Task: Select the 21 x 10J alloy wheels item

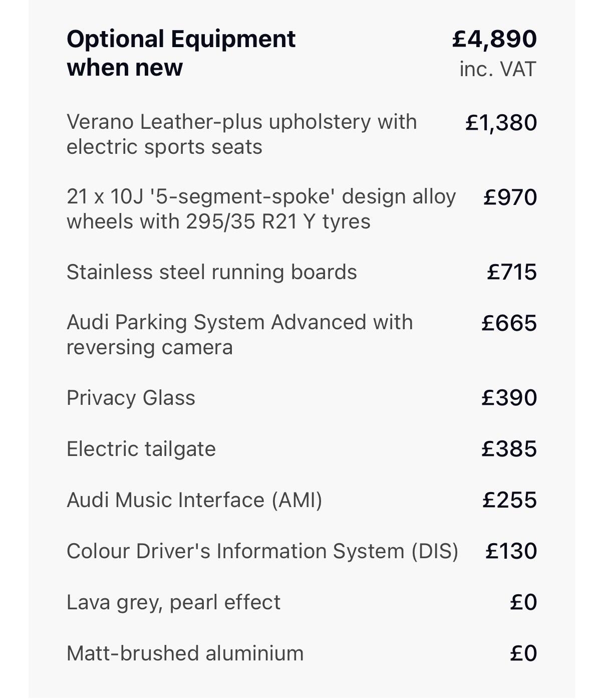Action: [x=261, y=209]
